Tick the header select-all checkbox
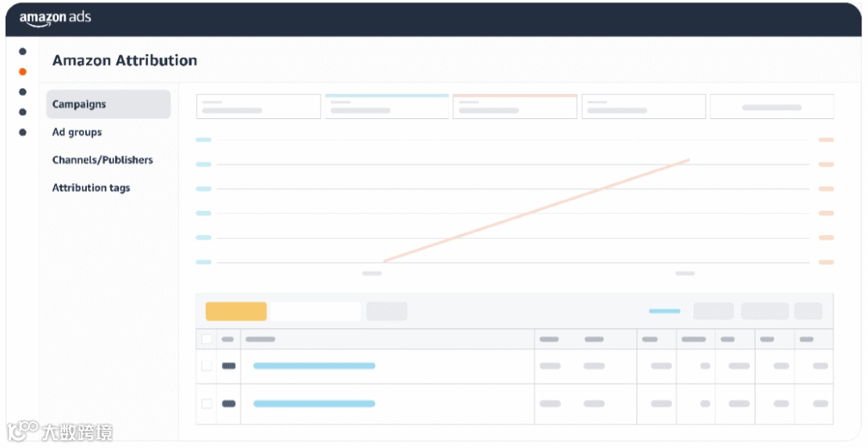 pos(207,339)
